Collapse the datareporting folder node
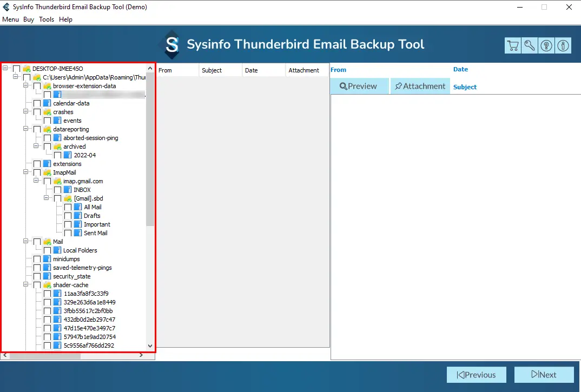The image size is (581, 392). [26, 129]
